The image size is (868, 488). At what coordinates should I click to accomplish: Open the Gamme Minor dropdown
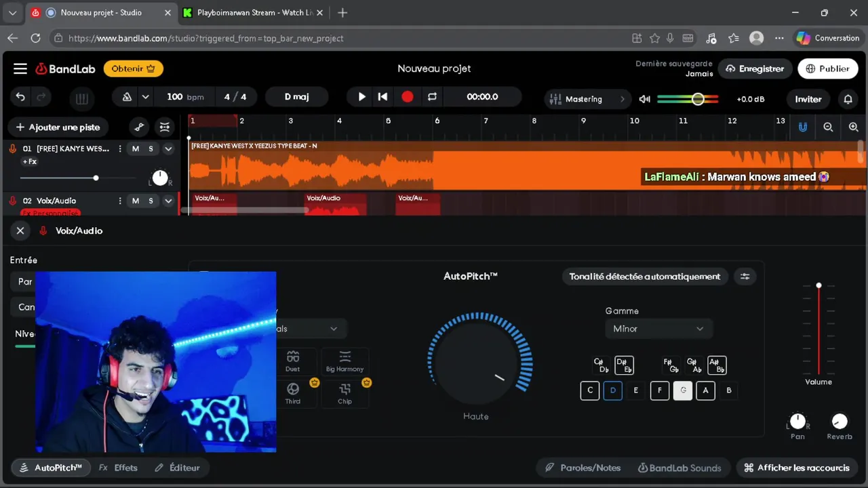[x=658, y=329]
